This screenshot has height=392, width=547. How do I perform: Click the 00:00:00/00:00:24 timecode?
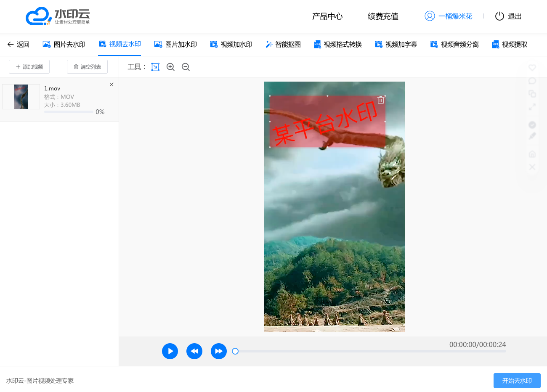[x=478, y=344]
